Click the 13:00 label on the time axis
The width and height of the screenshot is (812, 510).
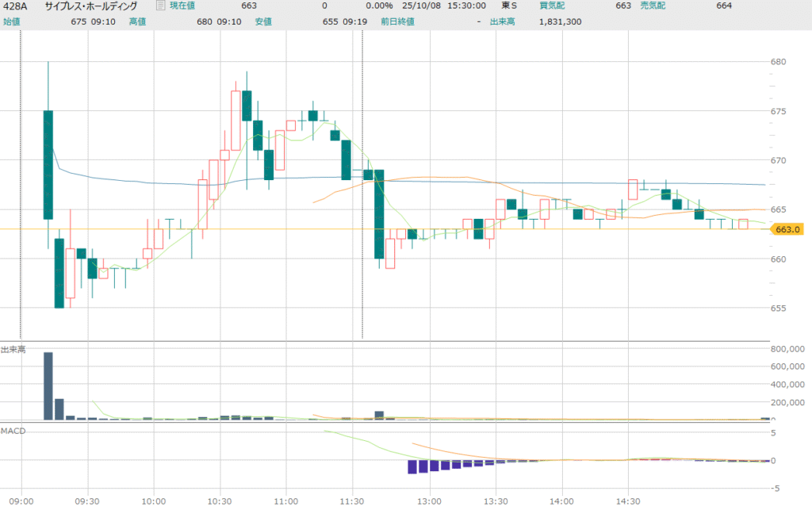point(429,501)
